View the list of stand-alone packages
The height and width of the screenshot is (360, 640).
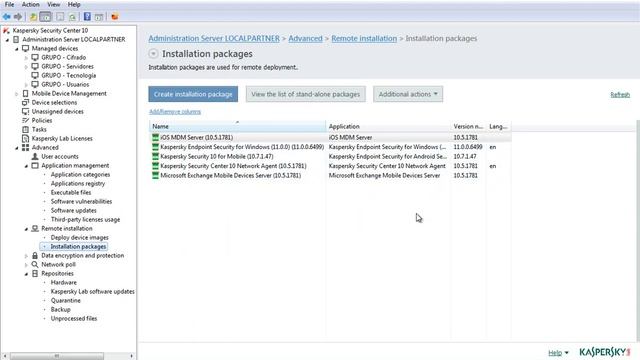pos(306,94)
